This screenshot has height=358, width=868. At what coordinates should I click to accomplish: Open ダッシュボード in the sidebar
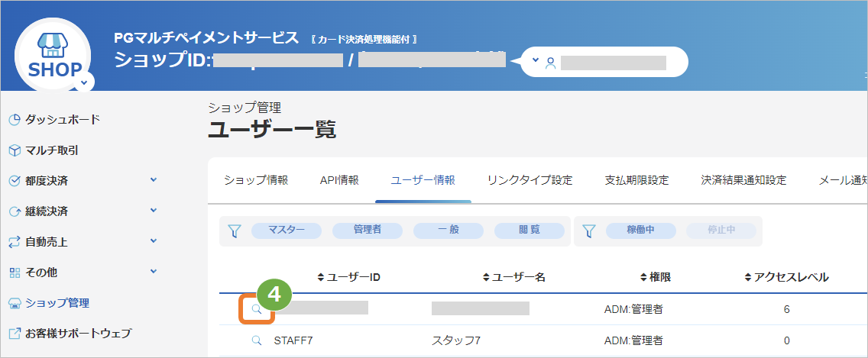(63, 119)
